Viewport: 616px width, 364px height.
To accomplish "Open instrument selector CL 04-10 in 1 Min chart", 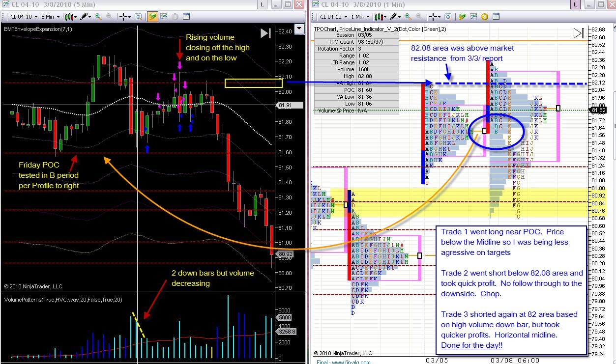I will coord(333,17).
